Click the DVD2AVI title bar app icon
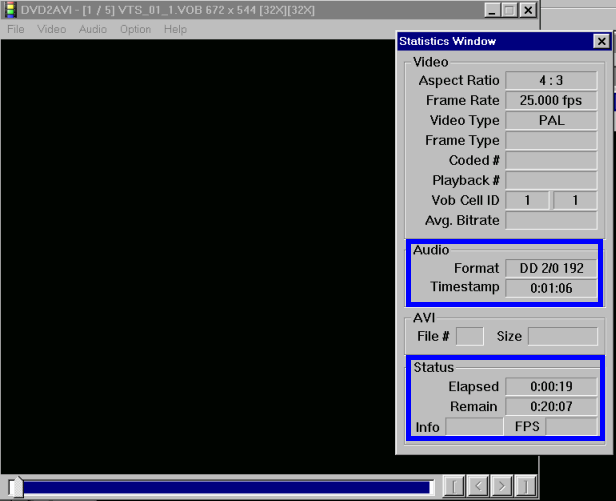This screenshot has width=616, height=501. click(11, 10)
